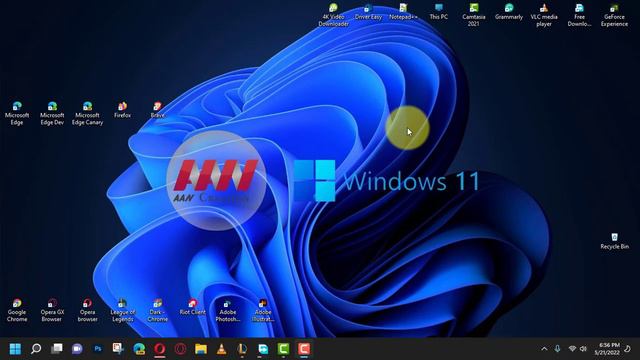This screenshot has width=640, height=360.
Task: Expand the hidden system tray icons chevron
Action: tap(544, 349)
